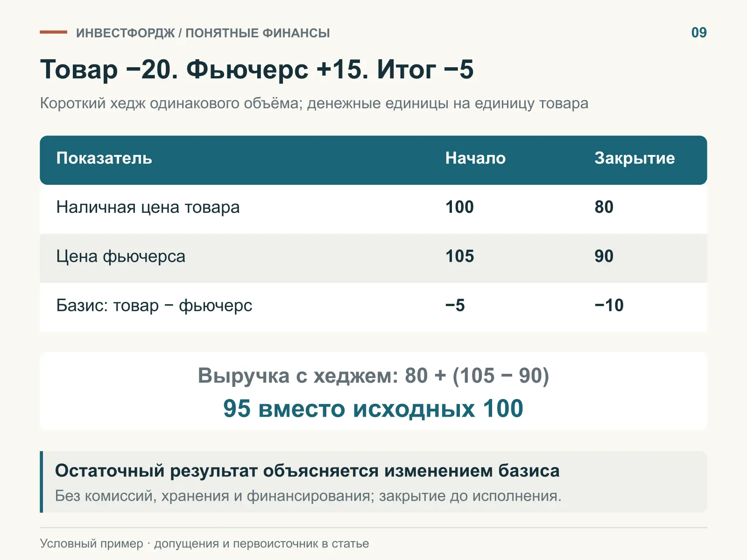Click the slide number '09'
Image resolution: width=747 pixels, height=560 pixels.
pyautogui.click(x=699, y=33)
